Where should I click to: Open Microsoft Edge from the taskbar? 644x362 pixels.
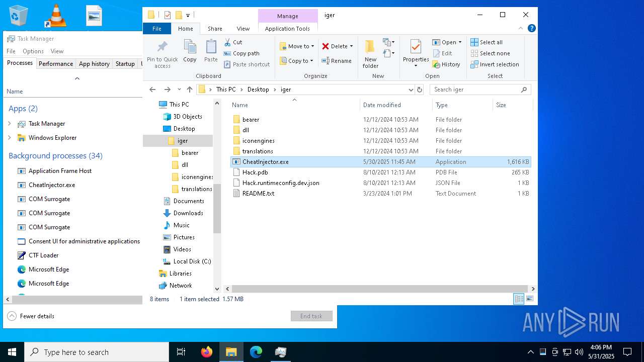pyautogui.click(x=256, y=352)
